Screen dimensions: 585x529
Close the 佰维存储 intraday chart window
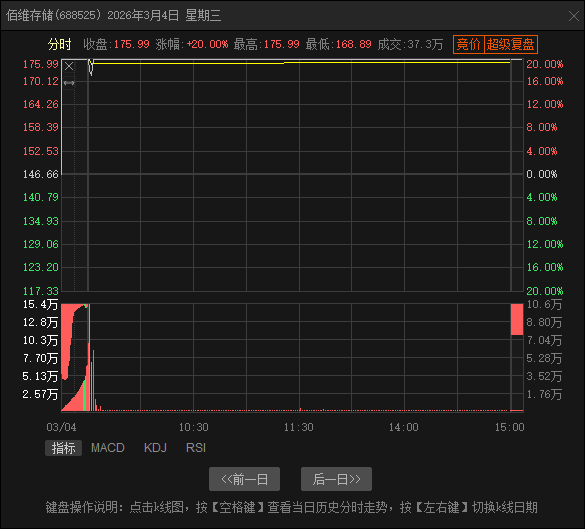(573, 16)
